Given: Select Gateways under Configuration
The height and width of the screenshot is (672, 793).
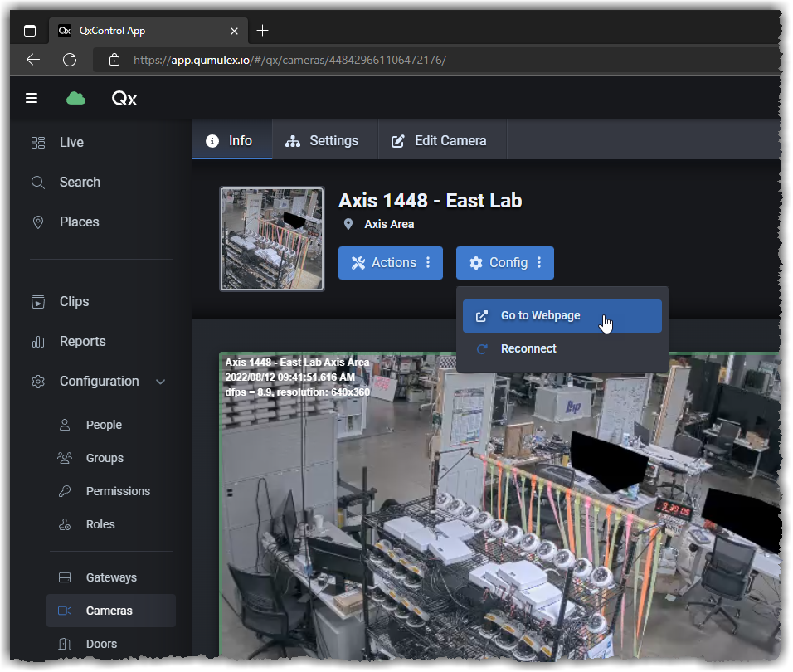Looking at the screenshot, I should (111, 577).
